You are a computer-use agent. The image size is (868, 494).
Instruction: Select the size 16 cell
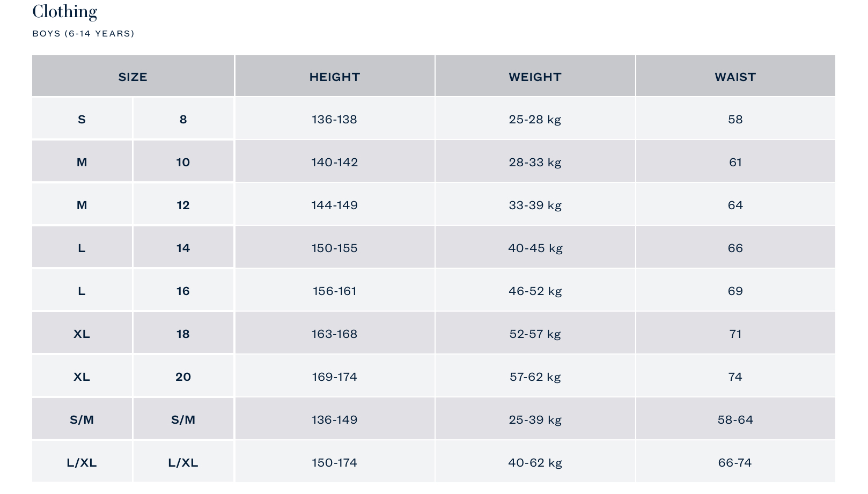pos(183,291)
